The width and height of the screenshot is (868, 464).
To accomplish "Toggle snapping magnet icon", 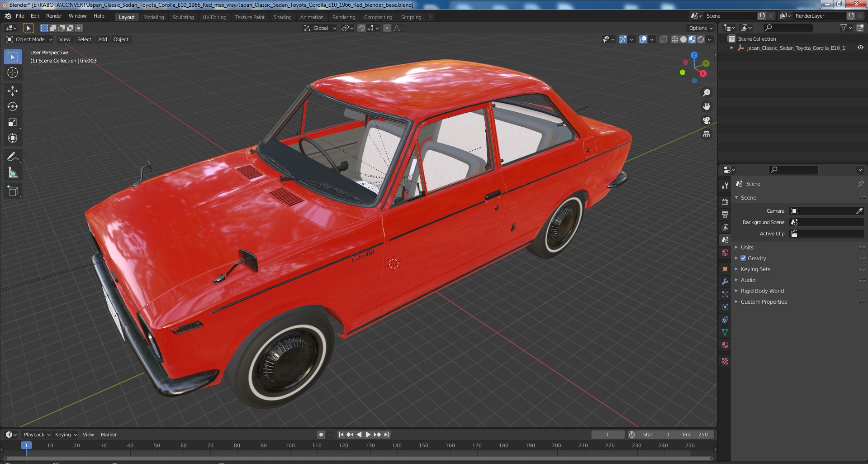I will pyautogui.click(x=361, y=28).
